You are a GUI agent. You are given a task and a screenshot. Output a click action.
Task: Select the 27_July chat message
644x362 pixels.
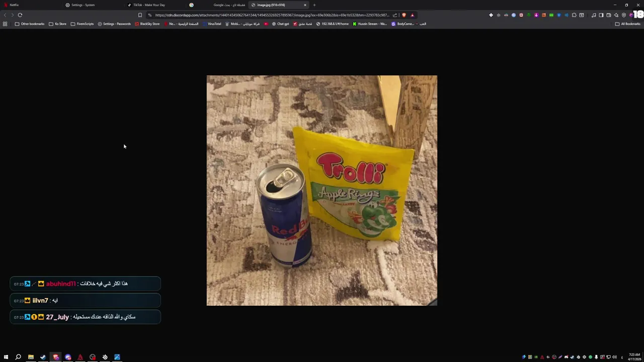click(85, 317)
